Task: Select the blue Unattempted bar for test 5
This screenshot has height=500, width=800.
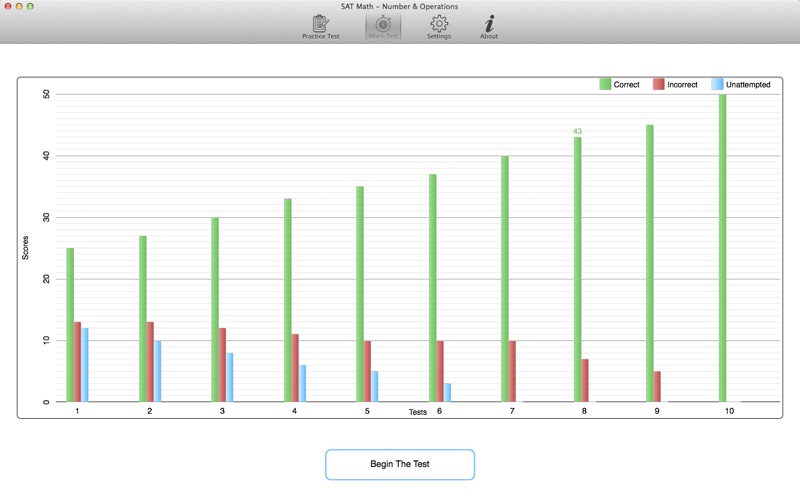Action: tap(374, 386)
